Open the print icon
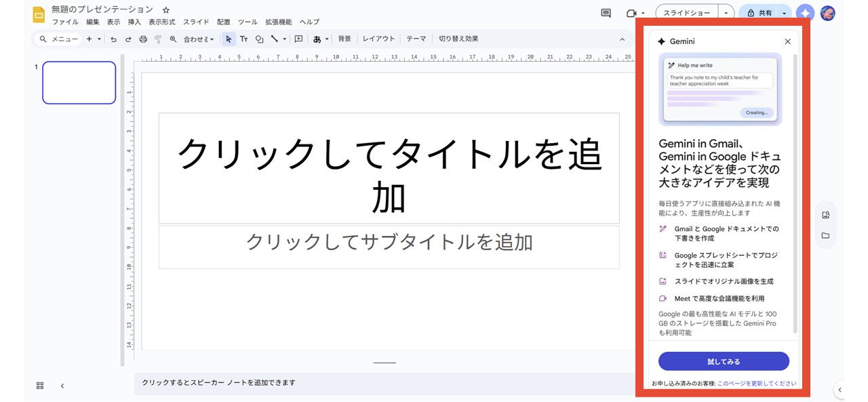 pos(144,39)
